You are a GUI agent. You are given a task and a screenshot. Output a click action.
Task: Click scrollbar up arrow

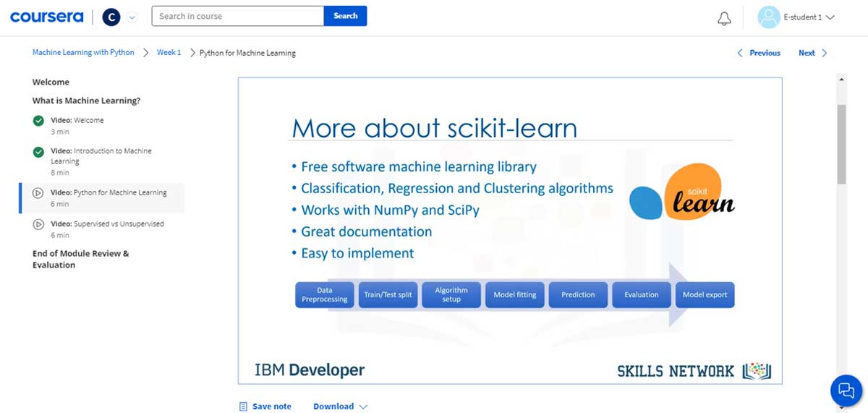click(841, 79)
